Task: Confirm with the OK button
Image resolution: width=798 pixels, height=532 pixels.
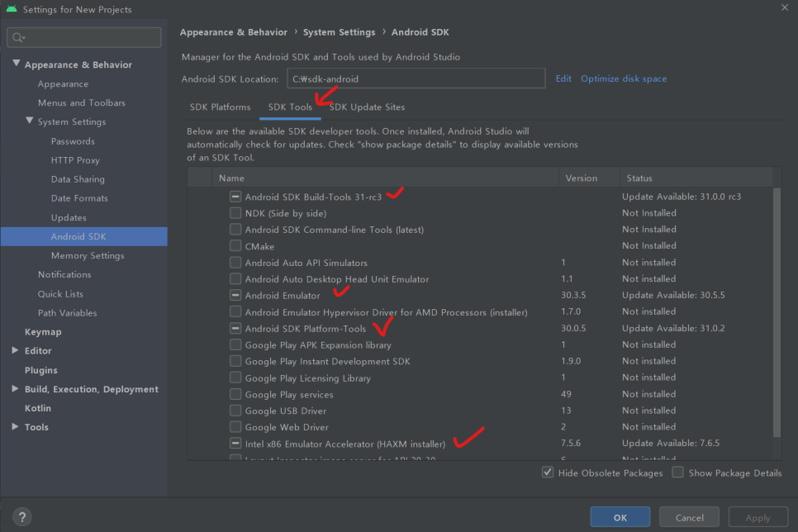Action: [620, 517]
